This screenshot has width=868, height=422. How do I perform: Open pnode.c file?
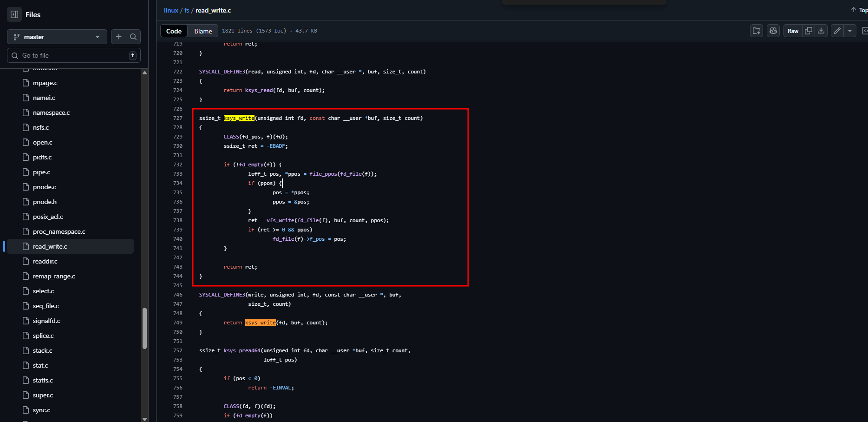tap(45, 187)
